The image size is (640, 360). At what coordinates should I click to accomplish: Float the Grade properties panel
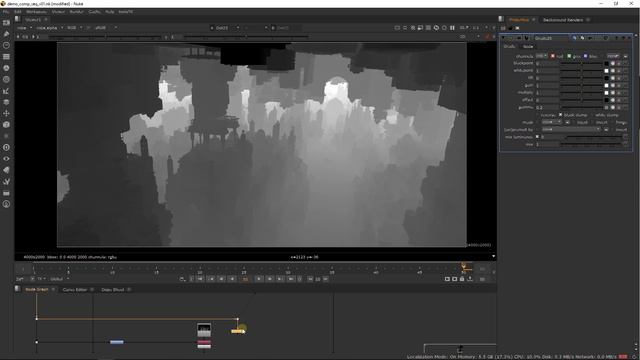[x=623, y=38]
